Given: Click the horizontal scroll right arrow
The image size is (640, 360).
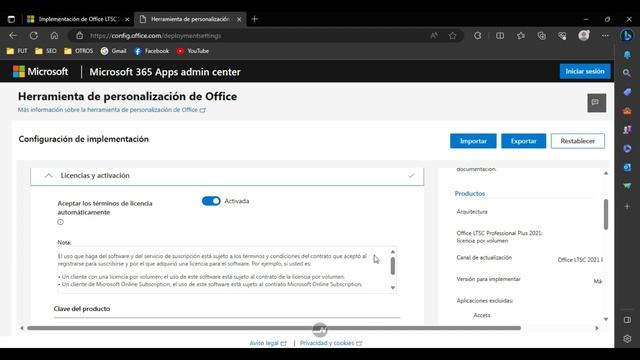Looking at the screenshot, I should (x=597, y=328).
